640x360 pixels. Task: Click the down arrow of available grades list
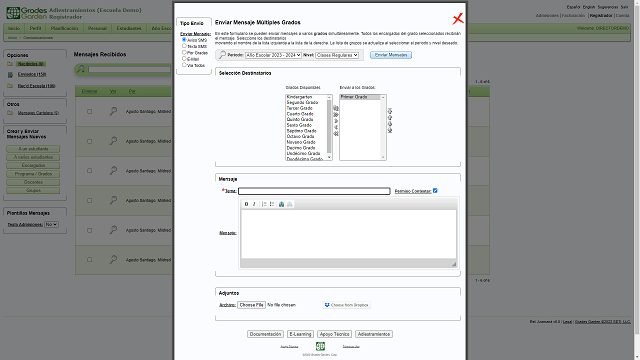329,158
